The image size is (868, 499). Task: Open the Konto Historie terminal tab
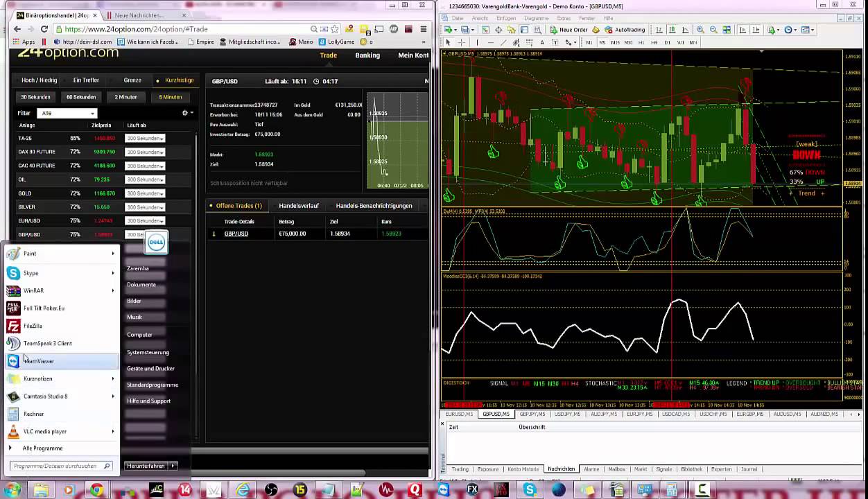523,469
